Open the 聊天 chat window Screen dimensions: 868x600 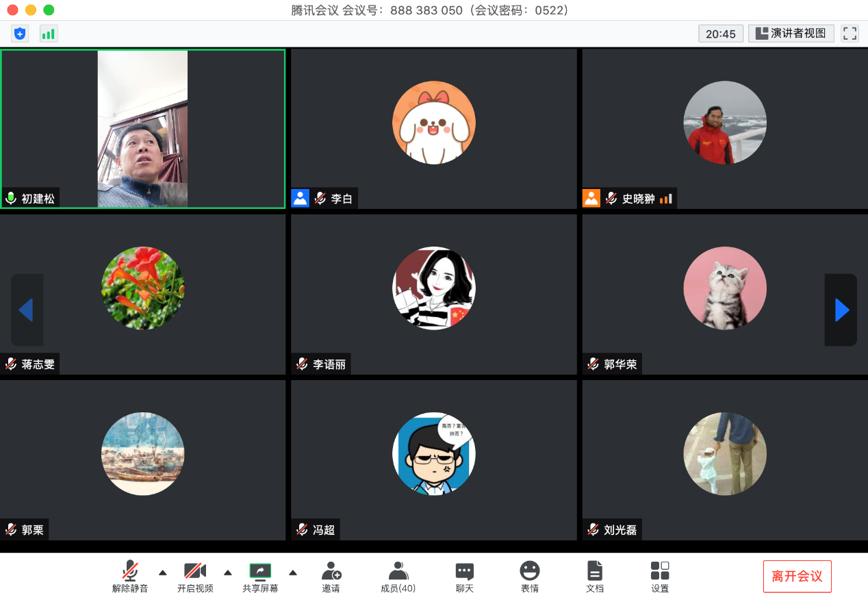464,577
